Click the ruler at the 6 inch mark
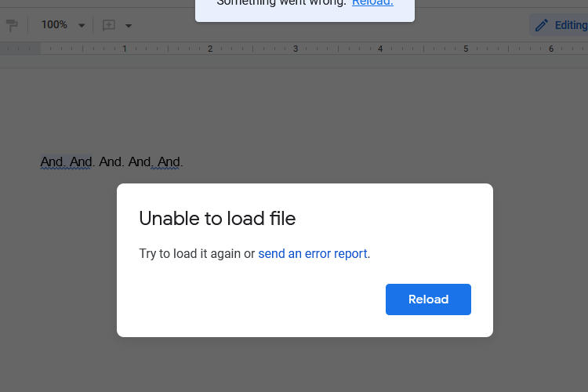This screenshot has width=588, height=392. (x=551, y=49)
